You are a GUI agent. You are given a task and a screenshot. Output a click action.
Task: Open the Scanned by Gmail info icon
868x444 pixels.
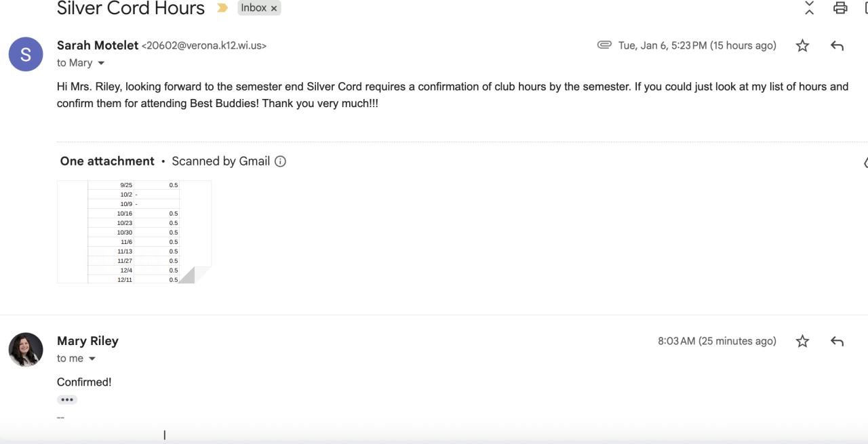click(x=280, y=161)
